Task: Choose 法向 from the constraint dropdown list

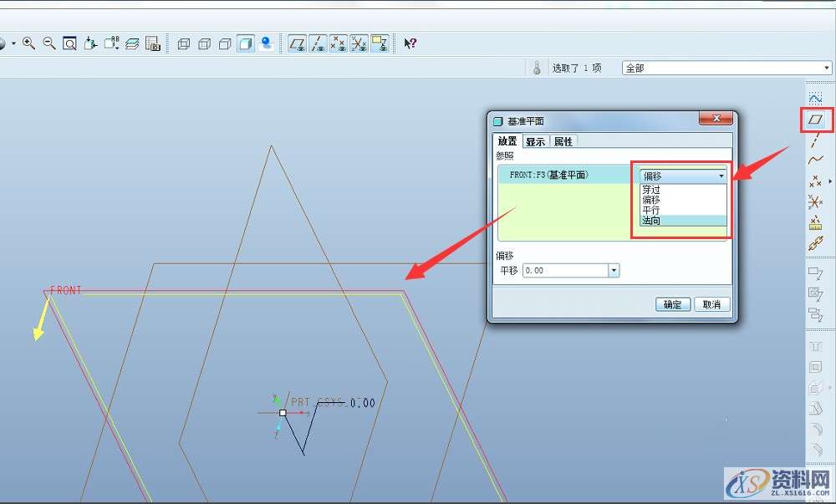Action: [x=652, y=221]
